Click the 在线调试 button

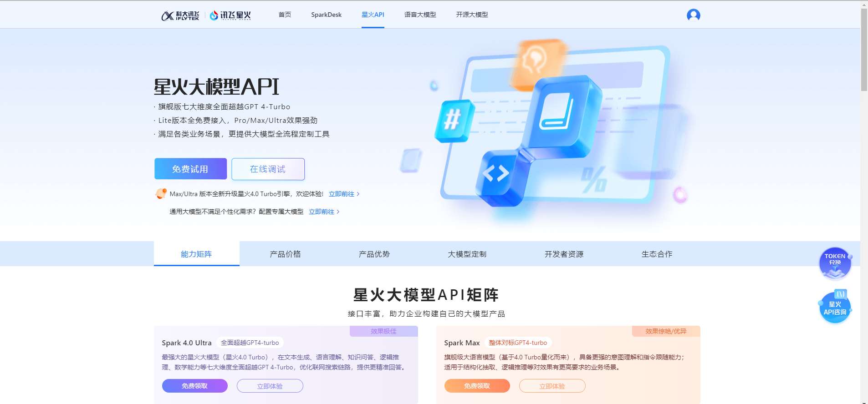coord(268,169)
